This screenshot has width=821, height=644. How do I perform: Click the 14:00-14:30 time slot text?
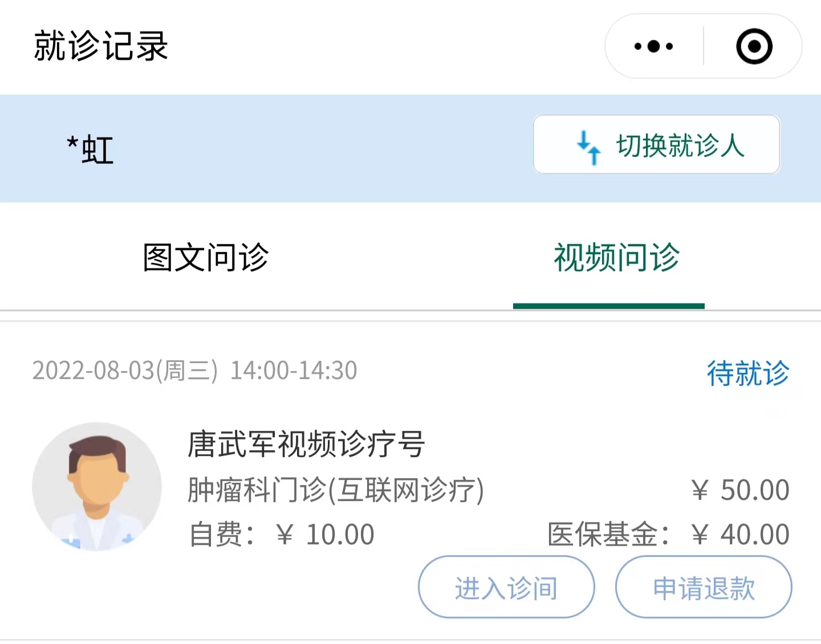click(294, 370)
